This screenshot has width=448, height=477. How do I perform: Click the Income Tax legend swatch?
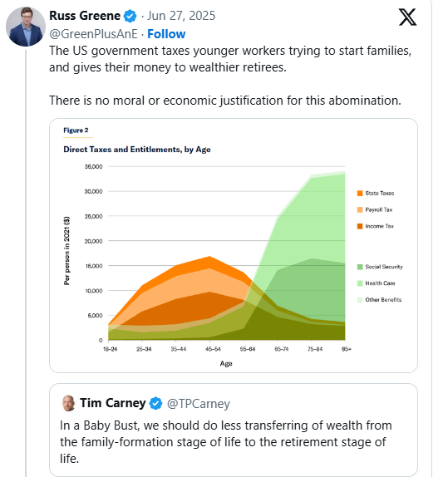360,226
